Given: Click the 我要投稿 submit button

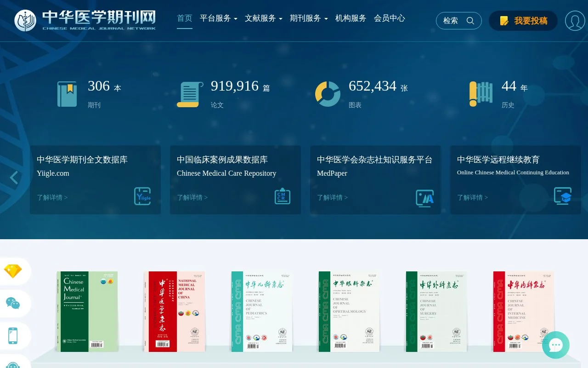Looking at the screenshot, I should point(523,21).
